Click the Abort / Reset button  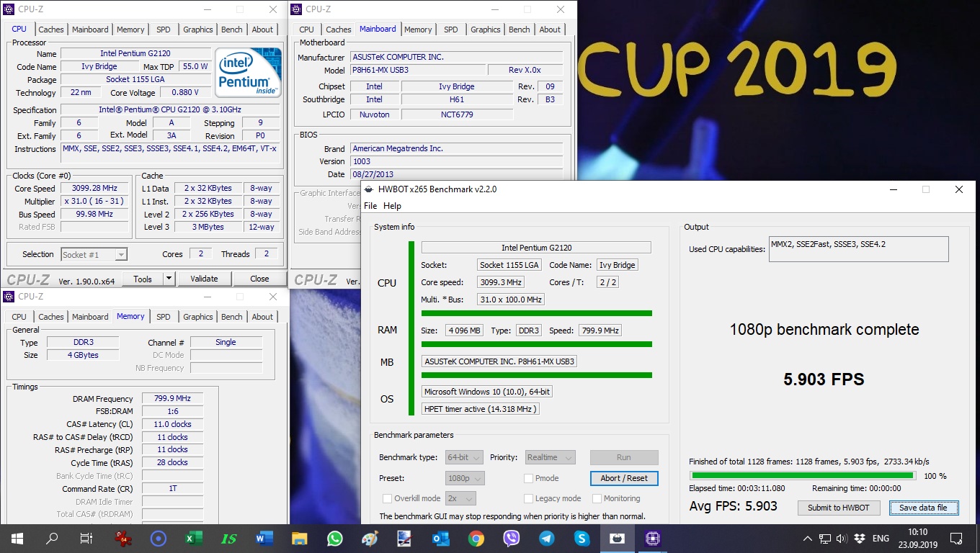(624, 478)
